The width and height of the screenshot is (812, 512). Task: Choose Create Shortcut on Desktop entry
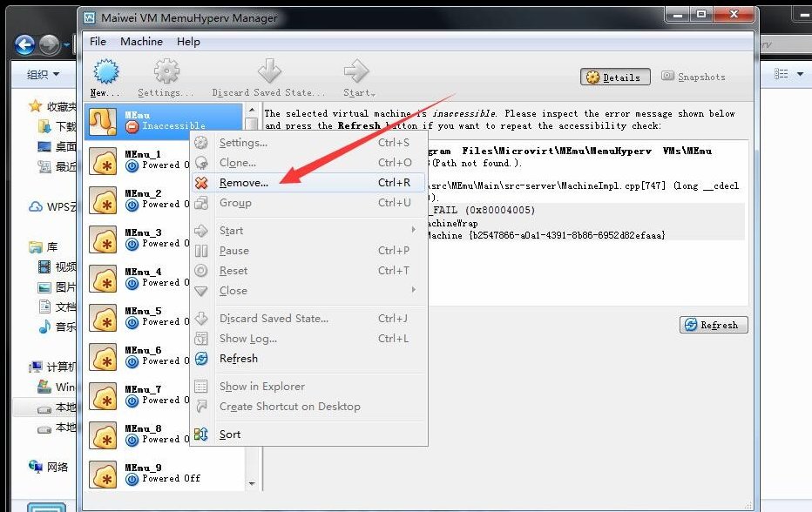(308, 407)
